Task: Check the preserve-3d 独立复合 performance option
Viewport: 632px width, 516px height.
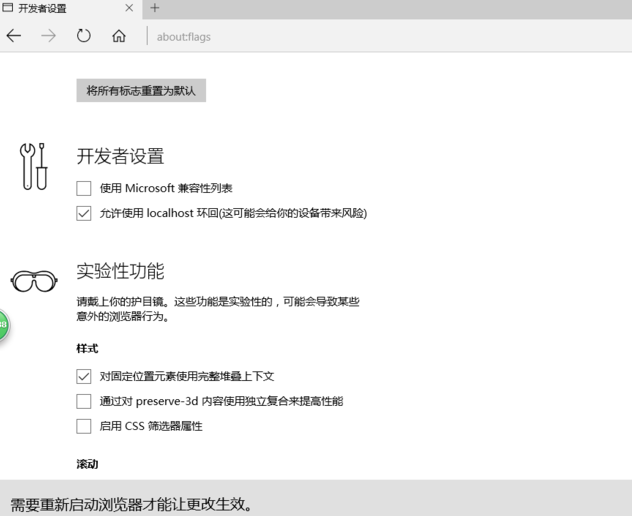Action: [84, 401]
